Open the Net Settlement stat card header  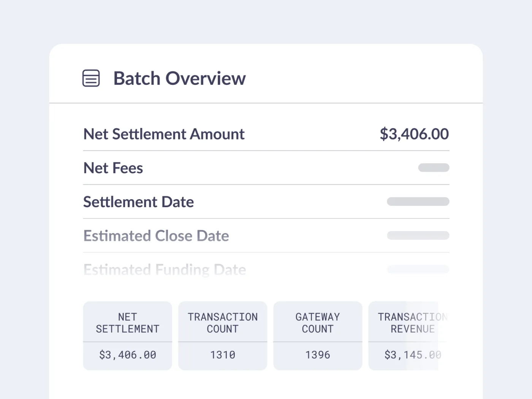128,323
